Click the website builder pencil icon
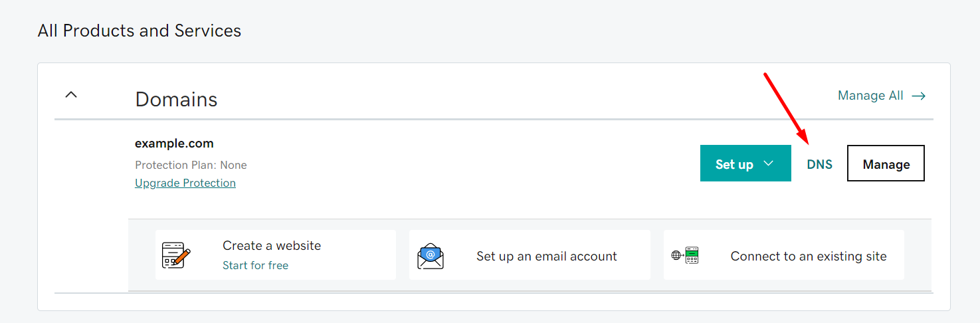Screen dimensions: 980x323 click(176, 255)
